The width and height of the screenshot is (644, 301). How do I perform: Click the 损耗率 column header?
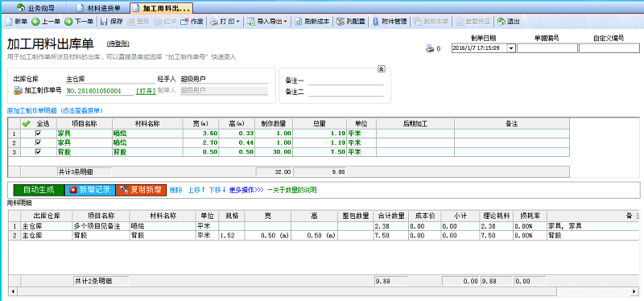pos(530,216)
